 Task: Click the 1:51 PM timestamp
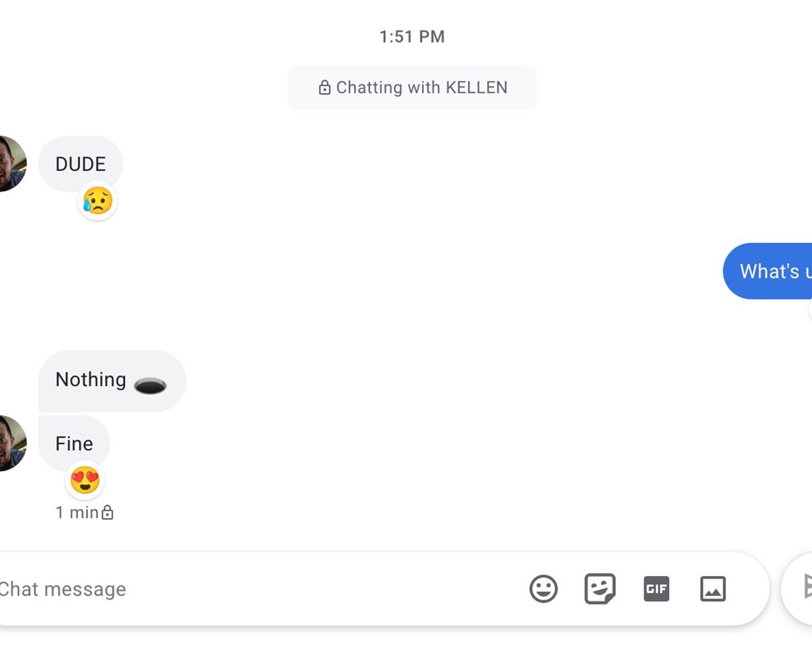click(x=412, y=37)
